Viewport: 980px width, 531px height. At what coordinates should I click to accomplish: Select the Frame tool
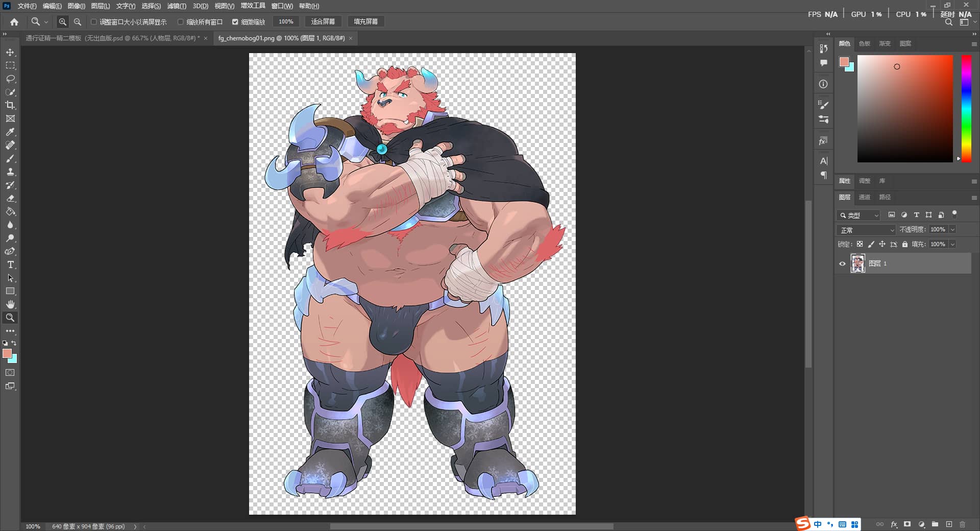pyautogui.click(x=10, y=119)
